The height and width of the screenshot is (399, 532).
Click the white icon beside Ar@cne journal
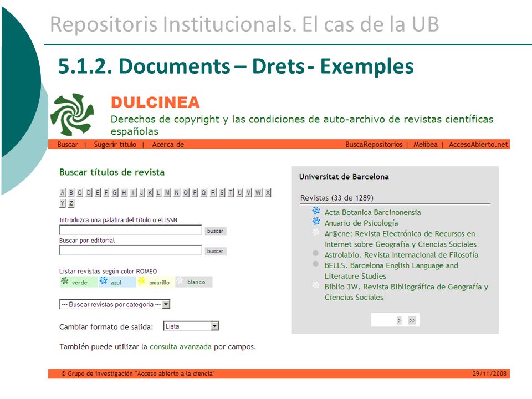316,232
